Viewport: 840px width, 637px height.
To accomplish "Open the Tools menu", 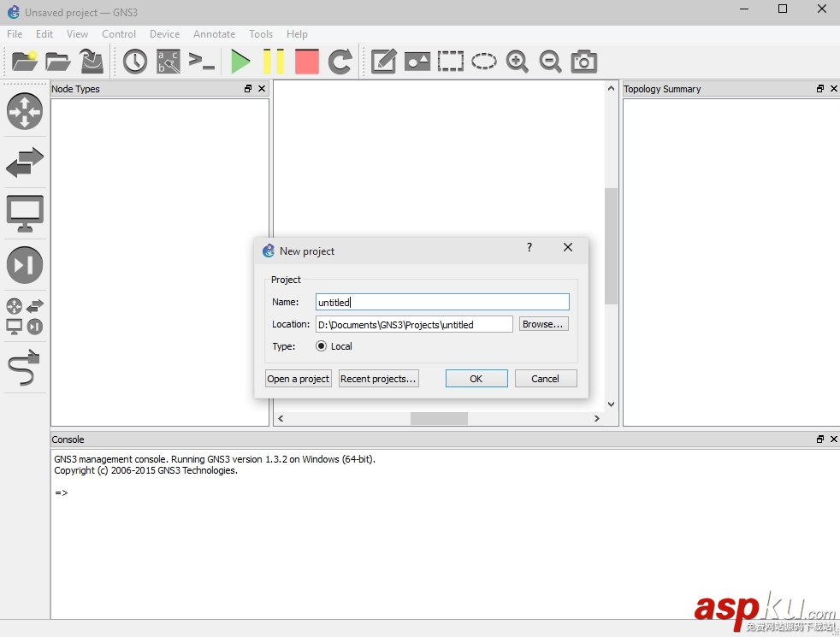I will [x=260, y=33].
